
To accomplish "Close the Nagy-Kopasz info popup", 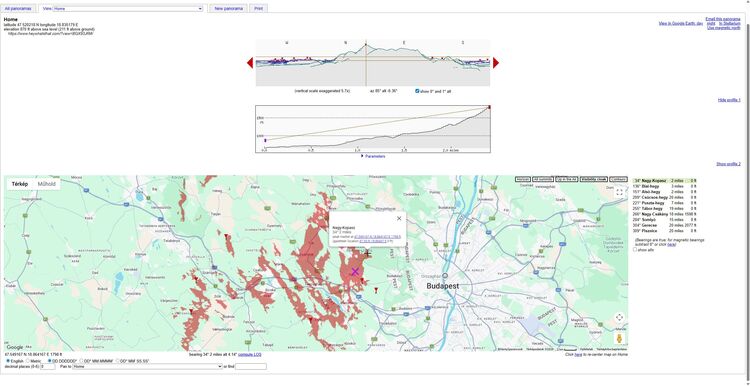I will [399, 218].
